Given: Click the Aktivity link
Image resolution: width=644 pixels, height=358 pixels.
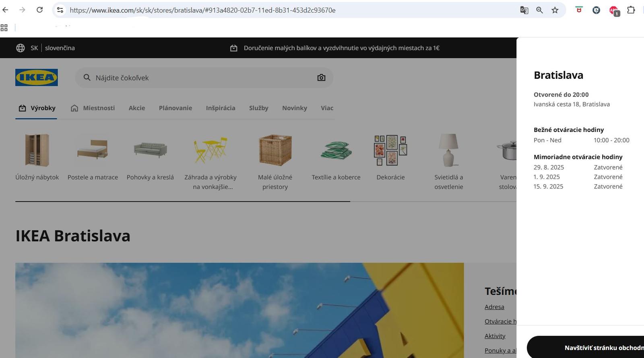Looking at the screenshot, I should (x=495, y=336).
